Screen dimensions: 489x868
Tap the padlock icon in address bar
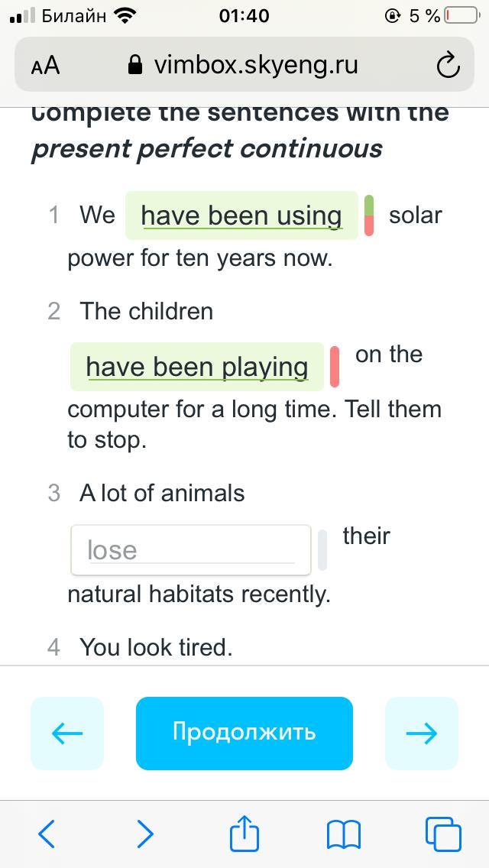point(136,66)
